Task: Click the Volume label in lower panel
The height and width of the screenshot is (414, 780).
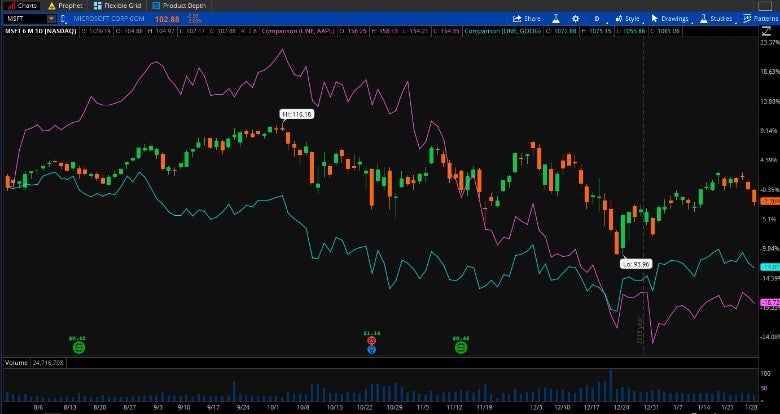Action: click(x=16, y=363)
